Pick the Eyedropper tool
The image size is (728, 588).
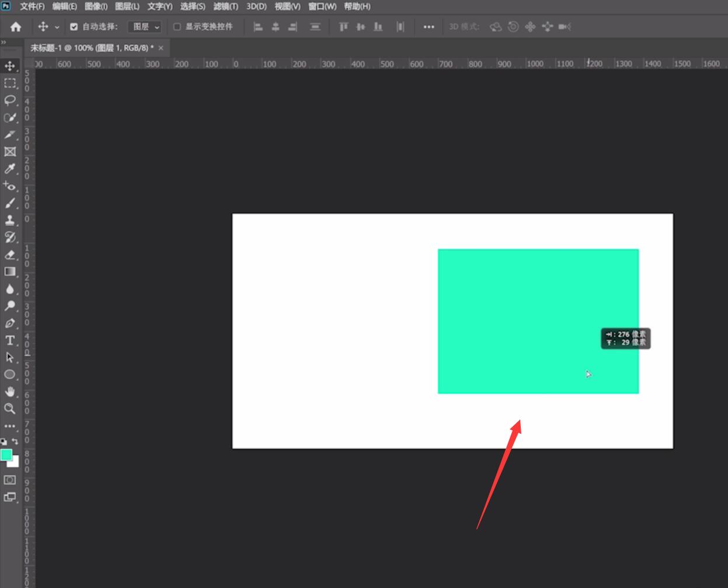pos(10,169)
